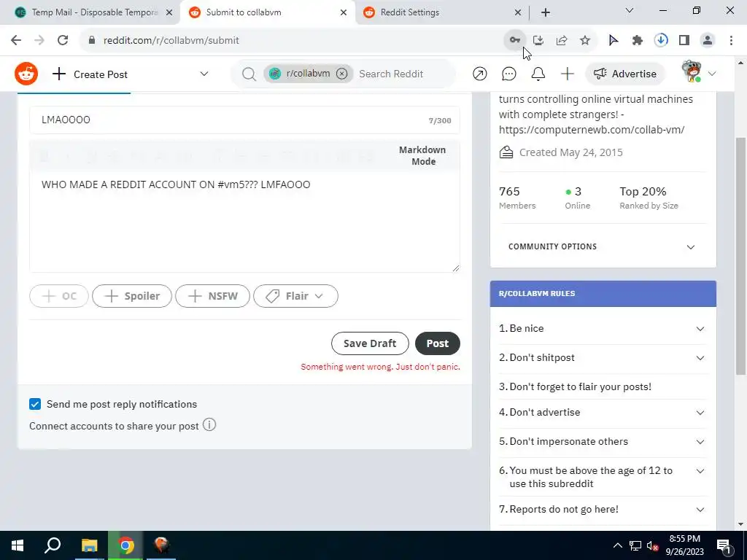Open the taskbar clock showing 8:55 PM
This screenshot has height=560, width=747.
[x=684, y=545]
